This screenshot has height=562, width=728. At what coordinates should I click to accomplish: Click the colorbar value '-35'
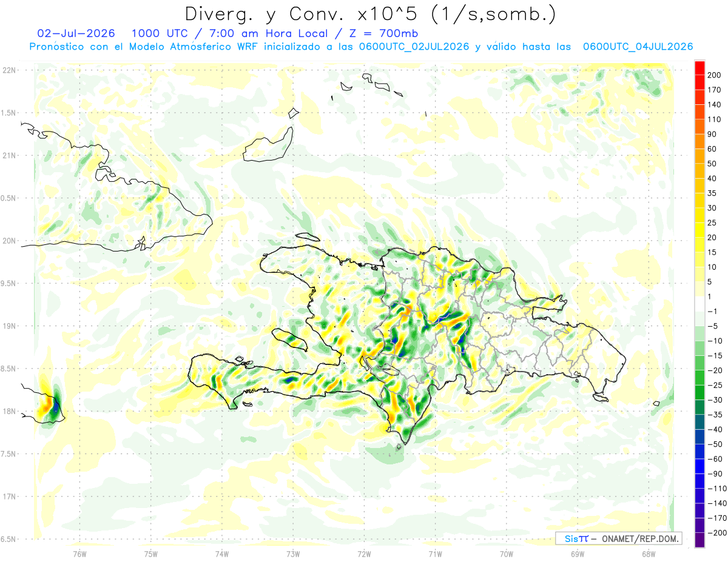click(716, 415)
